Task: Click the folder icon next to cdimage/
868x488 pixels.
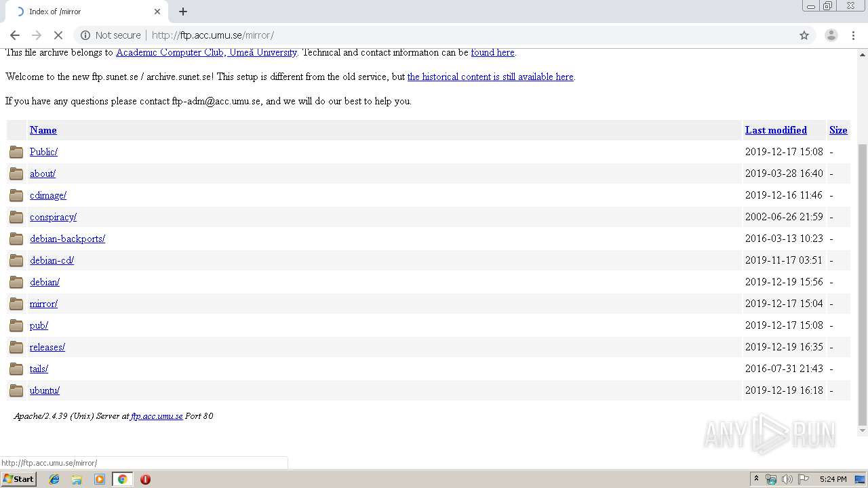Action: click(x=16, y=195)
